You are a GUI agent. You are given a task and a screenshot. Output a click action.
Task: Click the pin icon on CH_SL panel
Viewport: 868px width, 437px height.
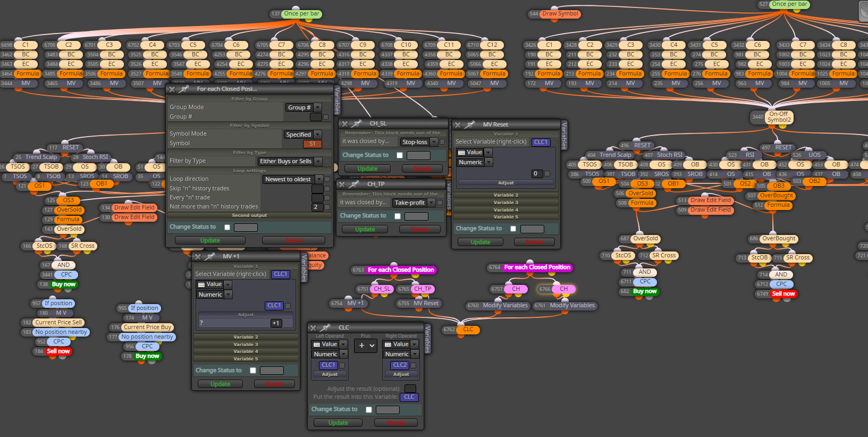click(357, 123)
